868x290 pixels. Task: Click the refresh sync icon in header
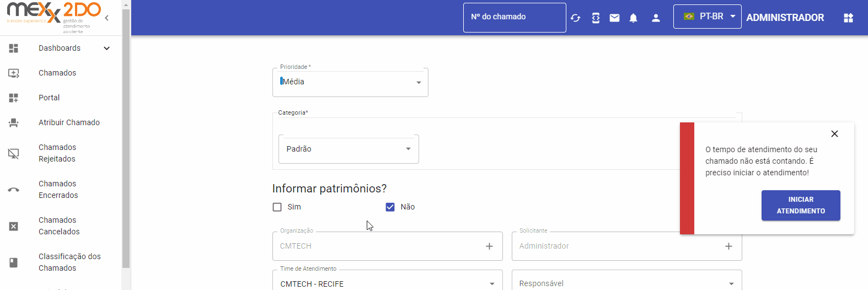(575, 18)
